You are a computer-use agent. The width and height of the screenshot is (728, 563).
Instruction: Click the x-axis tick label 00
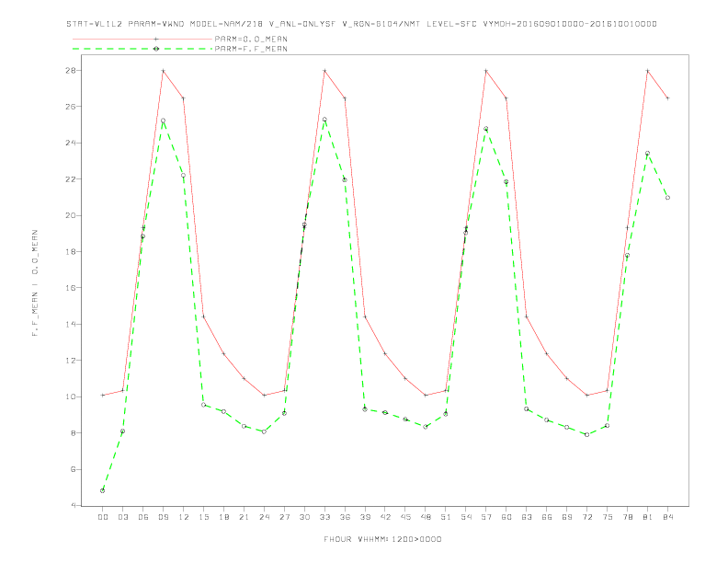pos(103,517)
